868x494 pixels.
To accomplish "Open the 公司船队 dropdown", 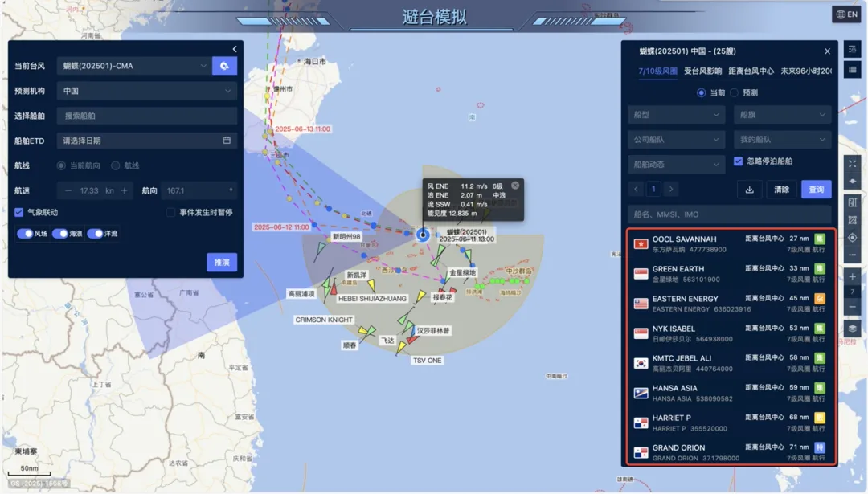I will pos(677,140).
